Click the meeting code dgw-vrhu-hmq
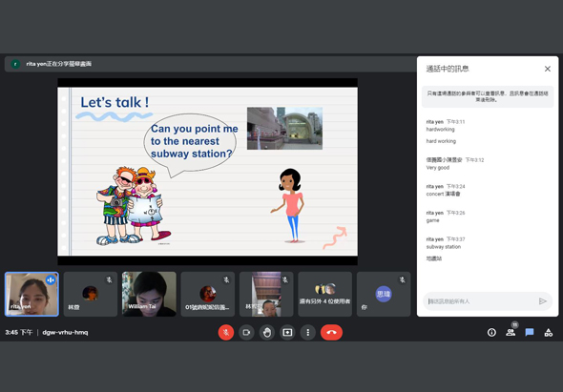This screenshot has height=392, width=563. click(65, 333)
